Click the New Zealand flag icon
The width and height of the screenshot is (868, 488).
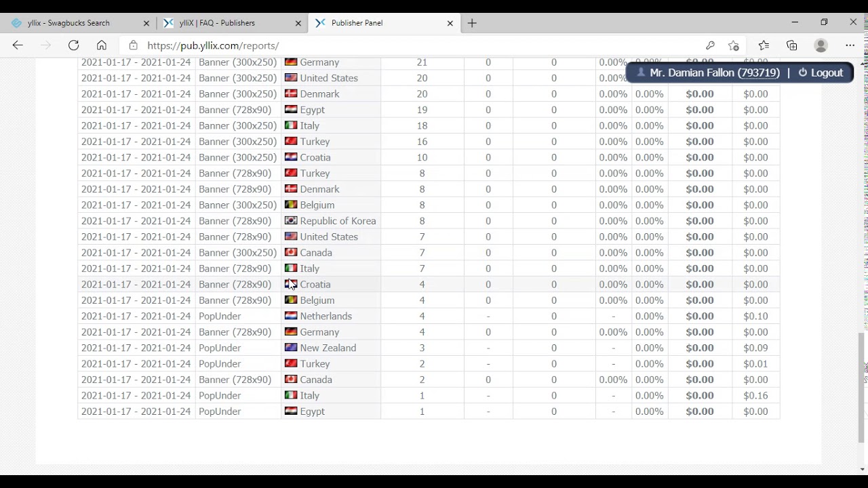click(x=291, y=348)
